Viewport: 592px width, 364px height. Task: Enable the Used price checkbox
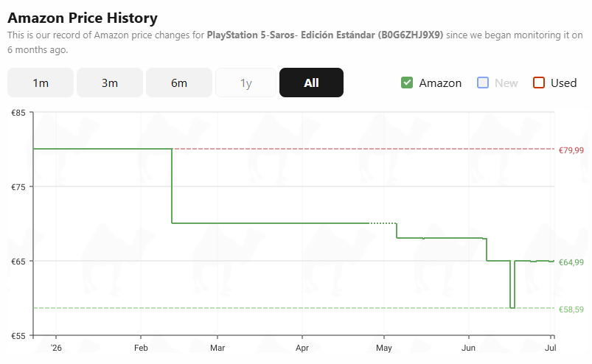tap(539, 83)
